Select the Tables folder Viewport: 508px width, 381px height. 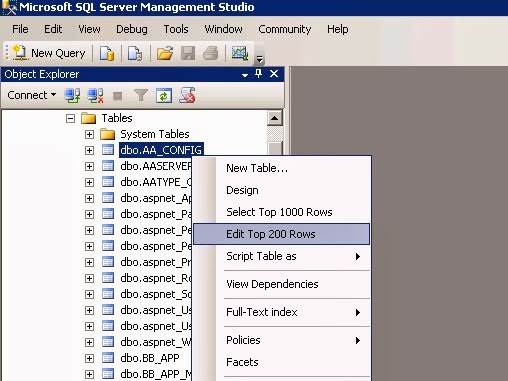coord(117,118)
